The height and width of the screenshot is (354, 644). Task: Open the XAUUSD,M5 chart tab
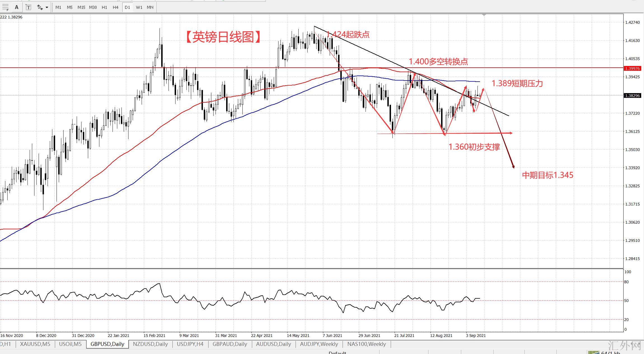35,344
